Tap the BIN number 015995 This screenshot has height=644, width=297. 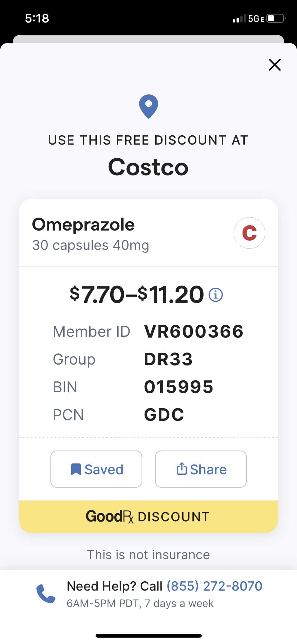178,387
